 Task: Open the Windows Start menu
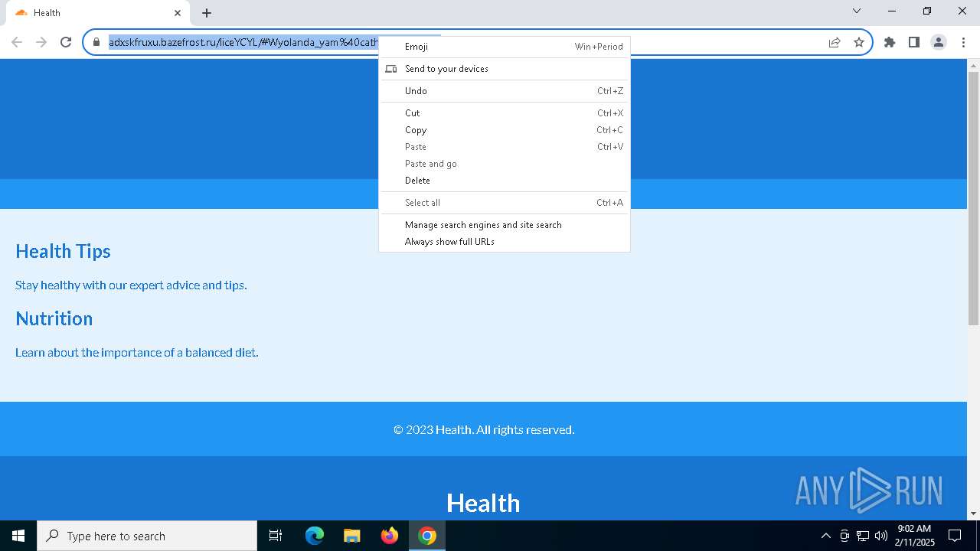[x=18, y=536]
